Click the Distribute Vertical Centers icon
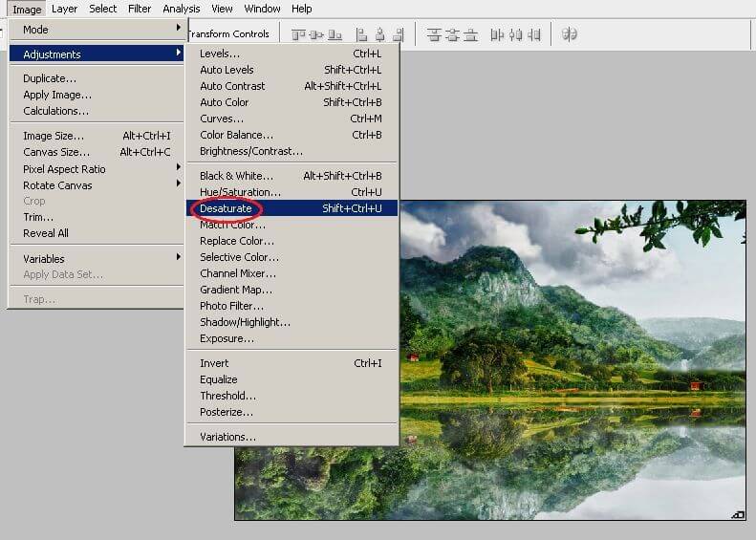Screen dimensions: 756x540 tap(452, 34)
